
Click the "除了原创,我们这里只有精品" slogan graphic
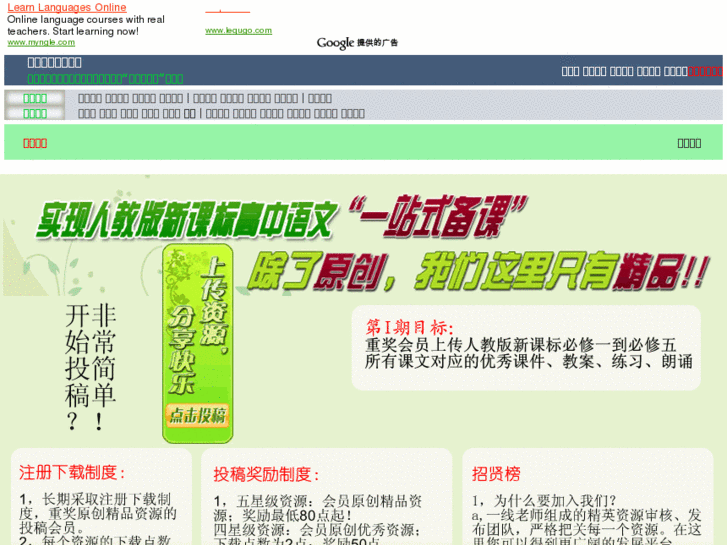click(478, 271)
